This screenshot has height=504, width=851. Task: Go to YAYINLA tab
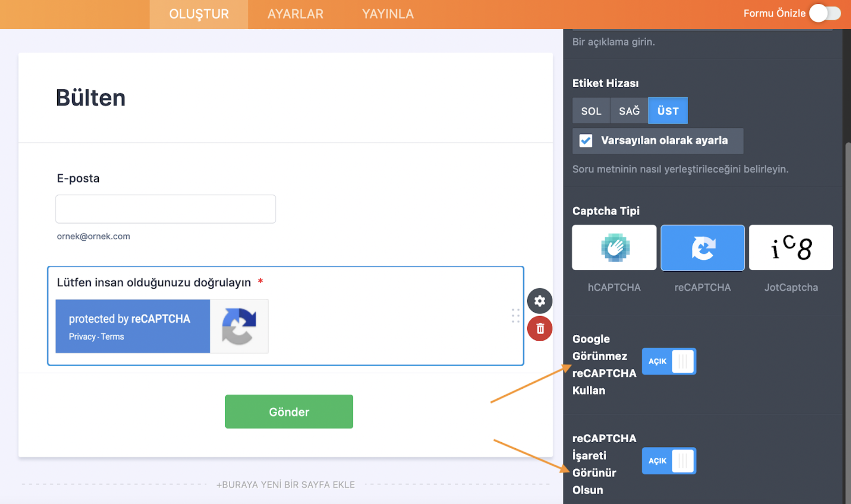coord(388,14)
